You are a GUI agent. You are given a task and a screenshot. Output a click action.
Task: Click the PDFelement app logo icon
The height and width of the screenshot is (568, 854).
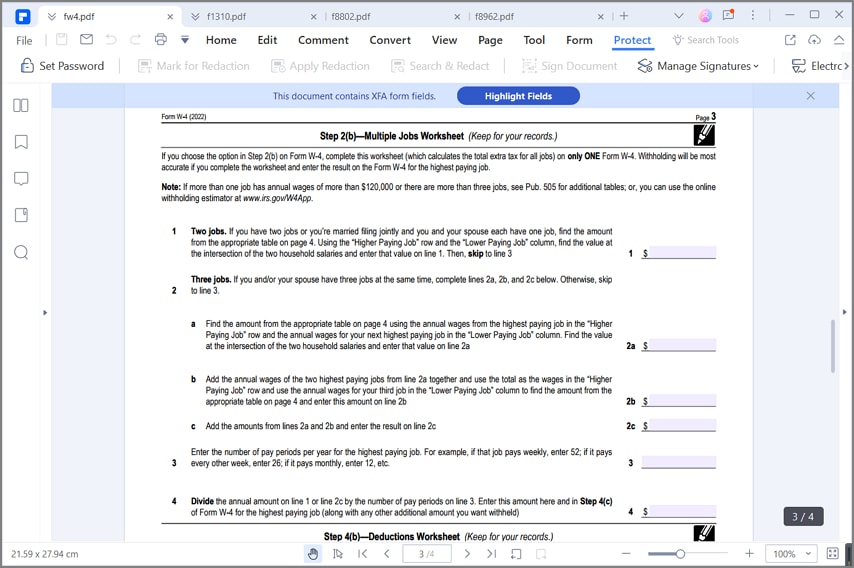[x=22, y=16]
